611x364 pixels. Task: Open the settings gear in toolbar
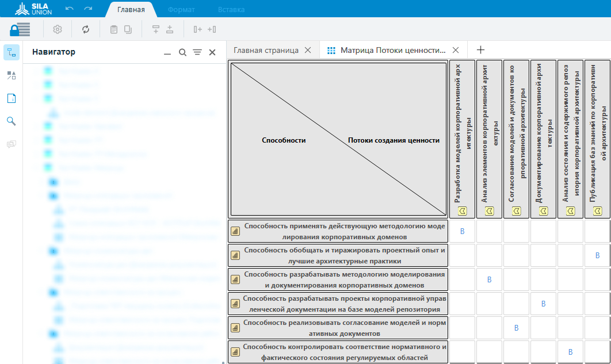tap(58, 29)
